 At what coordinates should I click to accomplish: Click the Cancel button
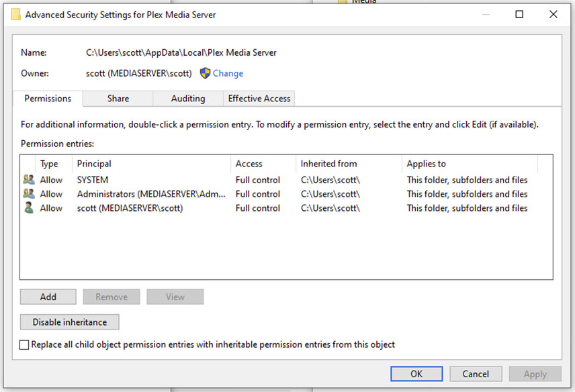[x=475, y=374]
